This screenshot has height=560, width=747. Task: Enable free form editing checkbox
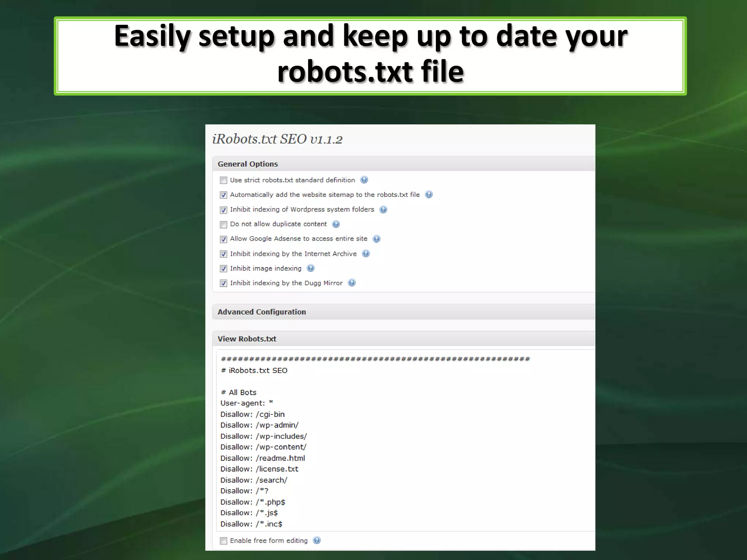point(224,541)
